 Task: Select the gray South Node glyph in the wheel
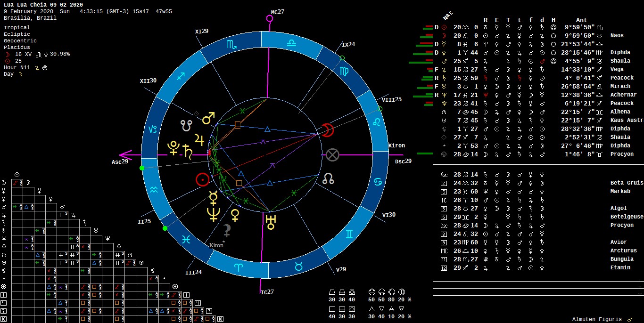tap(186, 125)
